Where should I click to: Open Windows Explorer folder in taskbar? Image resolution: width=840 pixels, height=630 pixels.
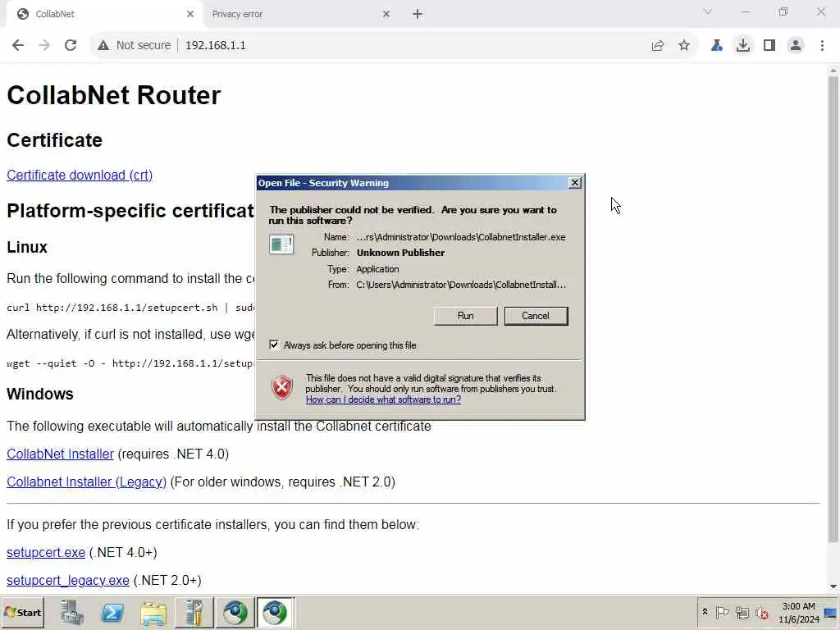click(x=153, y=612)
